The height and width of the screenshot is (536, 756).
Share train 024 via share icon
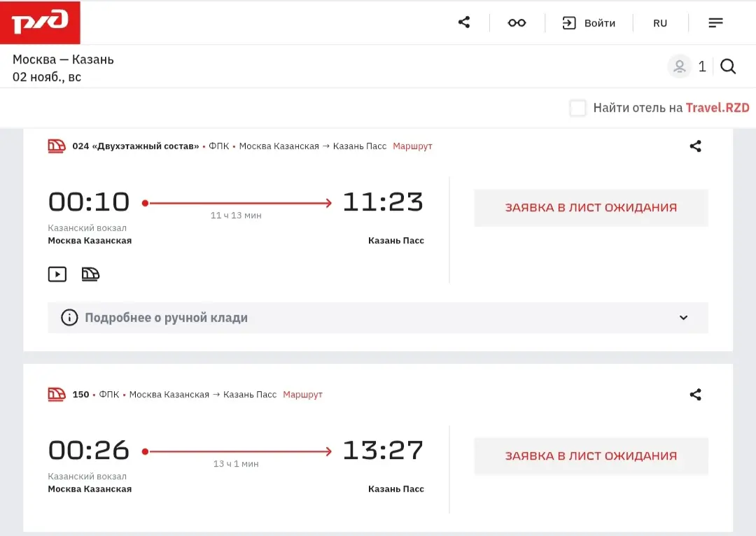click(695, 146)
